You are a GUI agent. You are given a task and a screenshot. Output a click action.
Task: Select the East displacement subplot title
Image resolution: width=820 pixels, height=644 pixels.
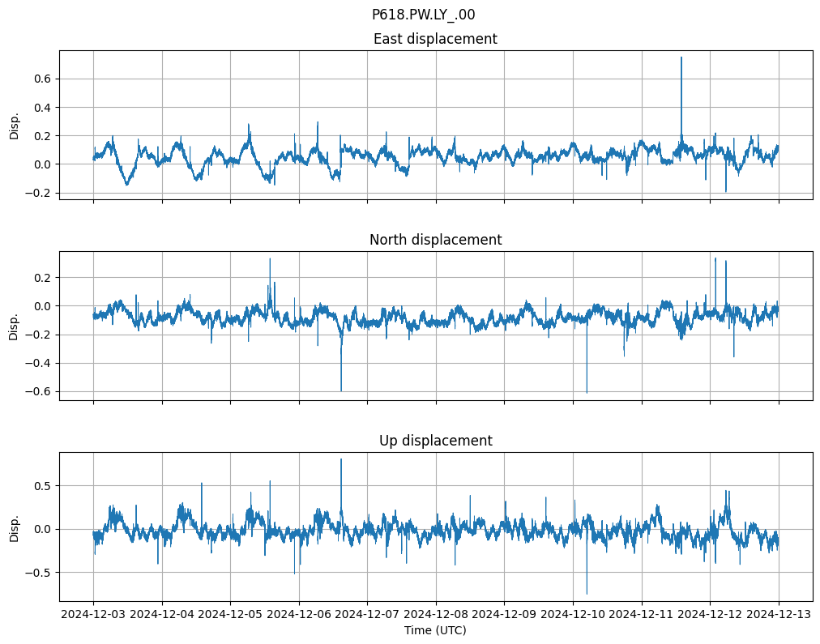coord(435,39)
